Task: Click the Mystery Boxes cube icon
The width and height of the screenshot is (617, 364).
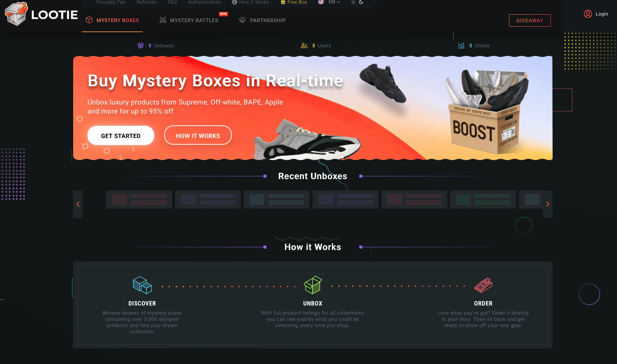Action: (x=89, y=20)
